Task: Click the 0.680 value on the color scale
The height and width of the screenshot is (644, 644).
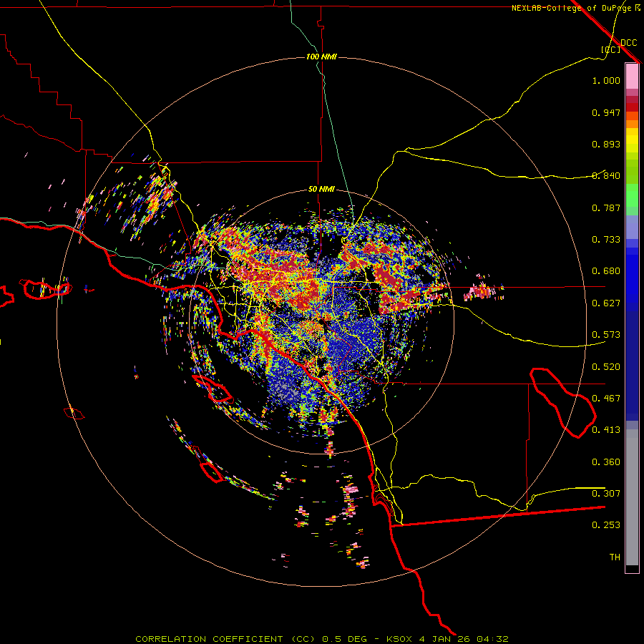Action: [606, 271]
